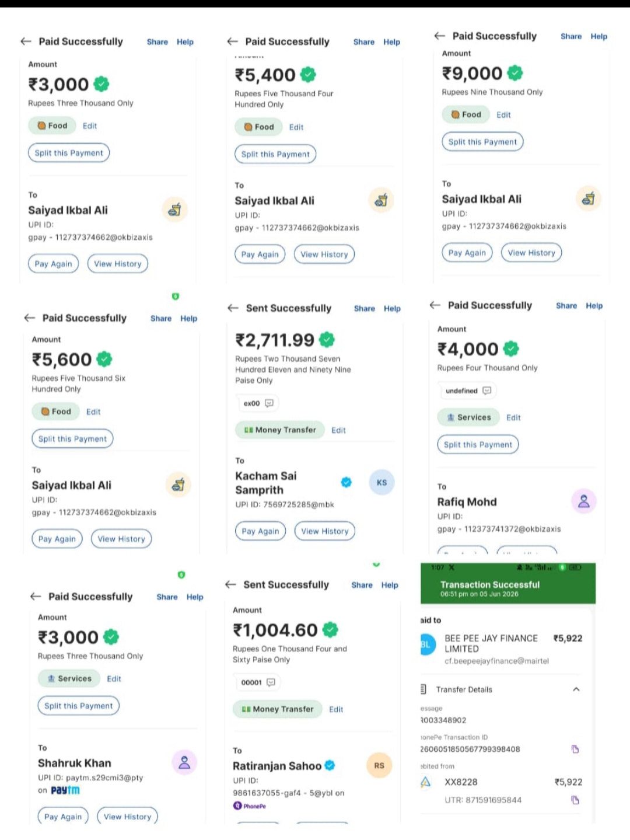Edit the Money Transfer category for ₹1,004.60
Image resolution: width=630 pixels, height=840 pixels.
[x=336, y=709]
